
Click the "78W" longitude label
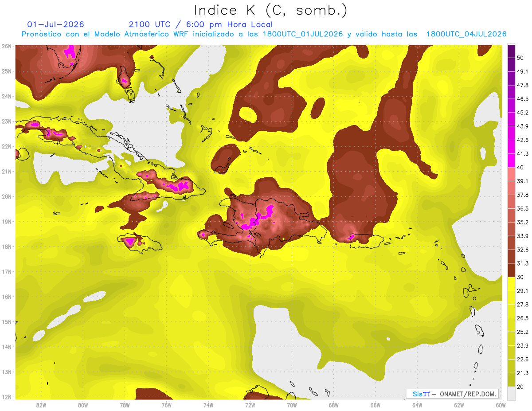click(125, 405)
